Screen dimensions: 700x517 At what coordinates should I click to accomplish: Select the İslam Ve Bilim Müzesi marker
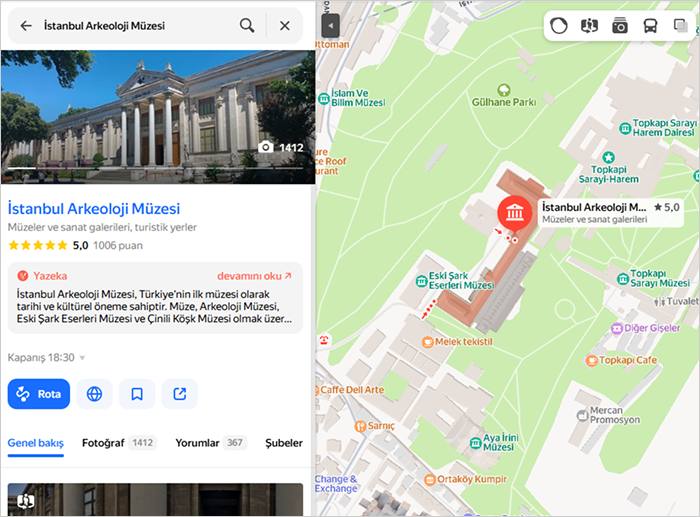(x=324, y=98)
